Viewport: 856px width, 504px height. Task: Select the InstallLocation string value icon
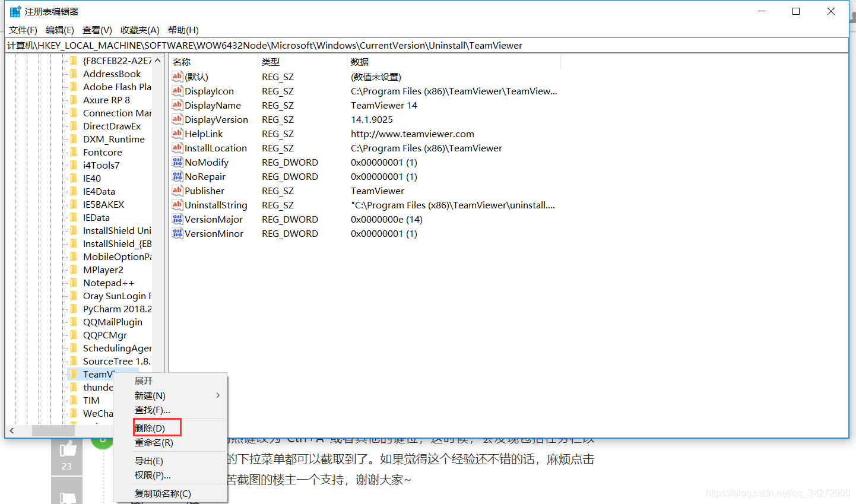177,148
